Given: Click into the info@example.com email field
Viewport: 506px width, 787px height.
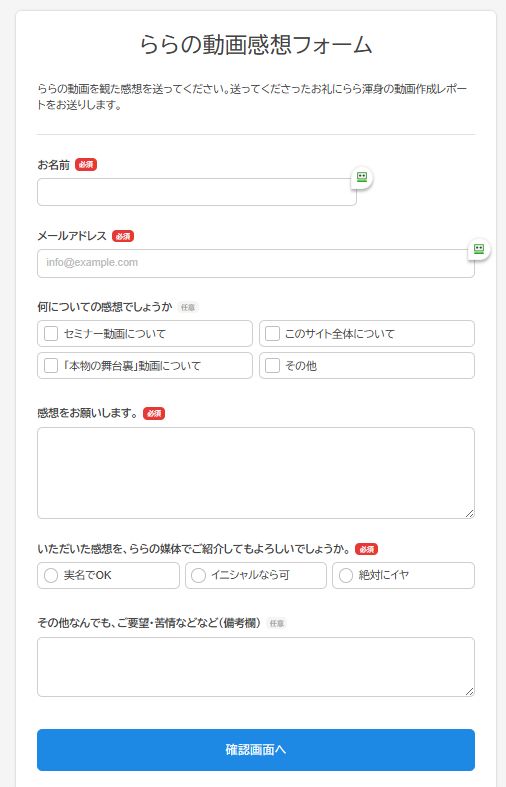Looking at the screenshot, I should click(x=256, y=263).
